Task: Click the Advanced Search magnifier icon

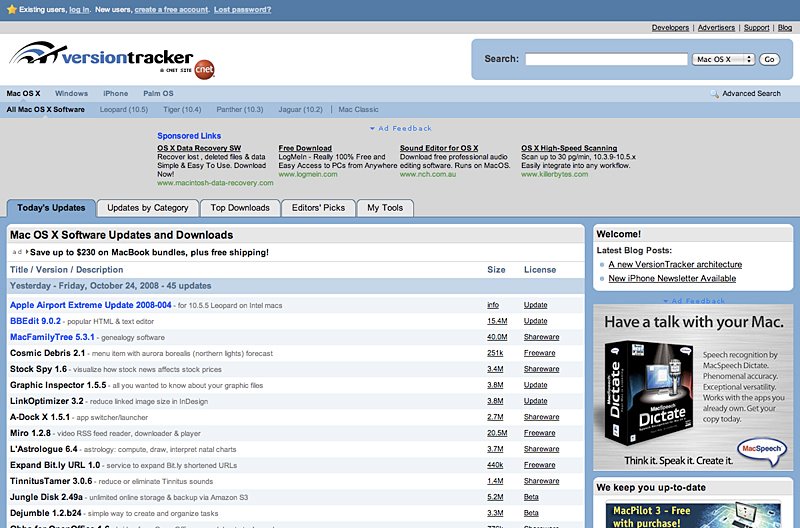Action: click(x=714, y=94)
